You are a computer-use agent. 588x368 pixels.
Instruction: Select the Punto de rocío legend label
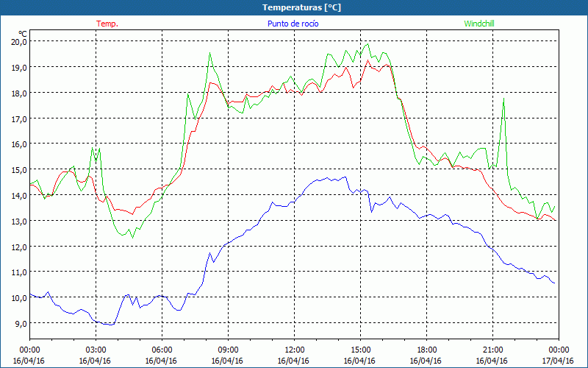click(x=293, y=24)
